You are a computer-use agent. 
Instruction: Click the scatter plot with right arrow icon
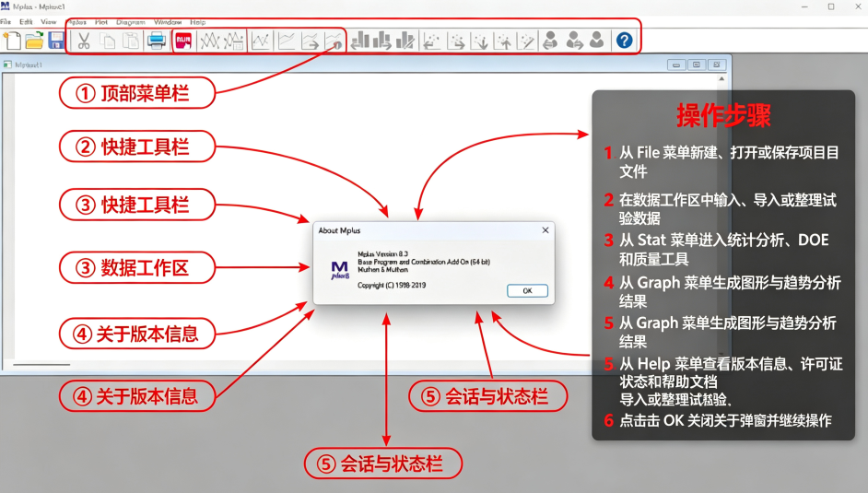click(x=456, y=41)
